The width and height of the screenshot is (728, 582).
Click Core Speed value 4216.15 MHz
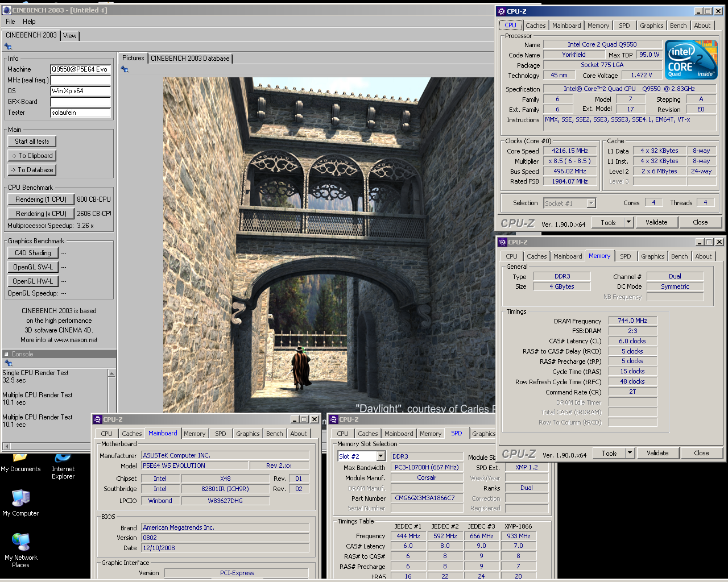pyautogui.click(x=569, y=151)
